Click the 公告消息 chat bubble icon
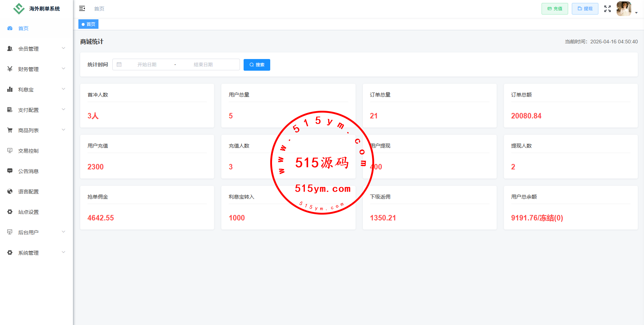Viewport: 644px width, 325px height. (x=10, y=171)
